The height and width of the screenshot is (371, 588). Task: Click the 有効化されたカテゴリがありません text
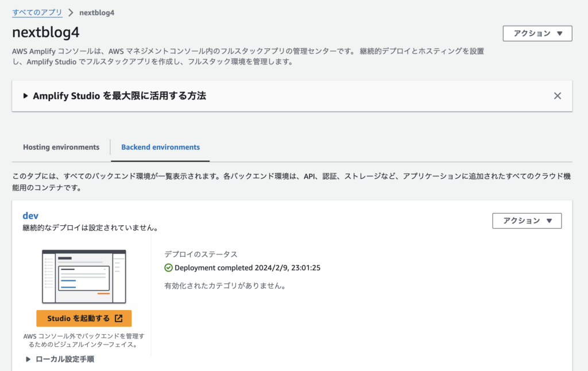click(225, 286)
